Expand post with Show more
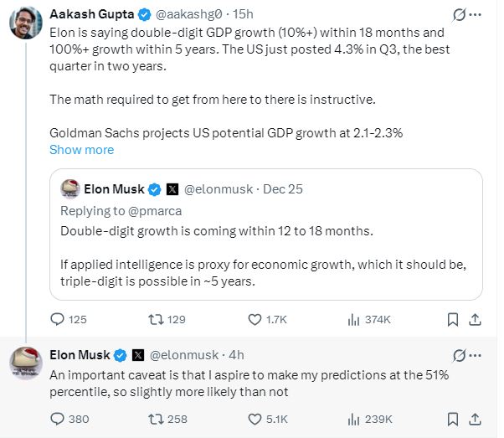The image size is (504, 438). pos(81,150)
